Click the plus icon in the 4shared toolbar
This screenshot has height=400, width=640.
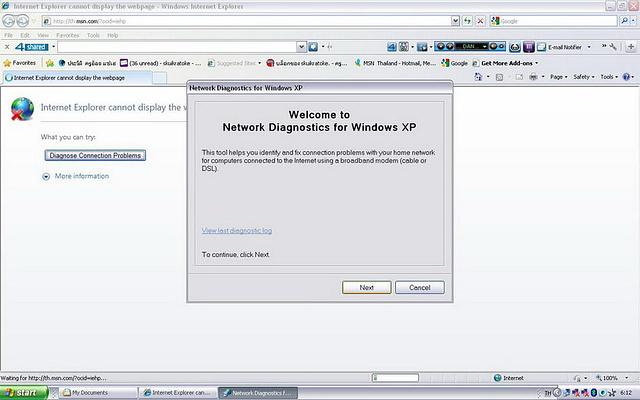[631, 47]
